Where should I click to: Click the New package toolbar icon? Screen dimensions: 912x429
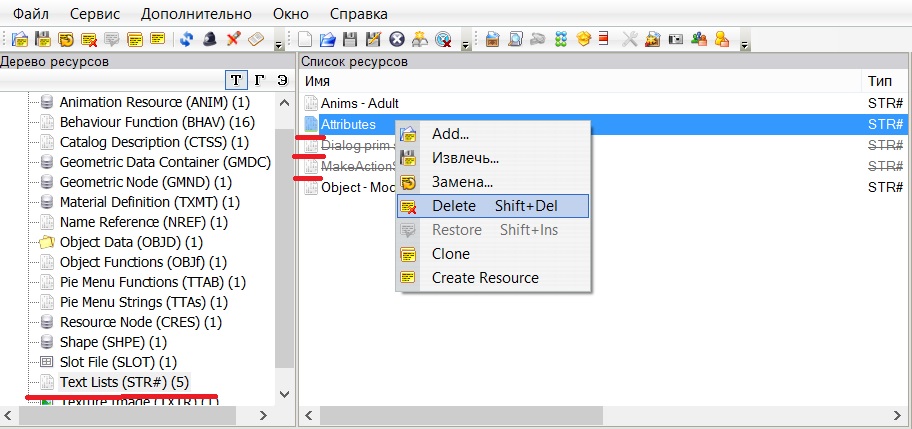tap(307, 40)
